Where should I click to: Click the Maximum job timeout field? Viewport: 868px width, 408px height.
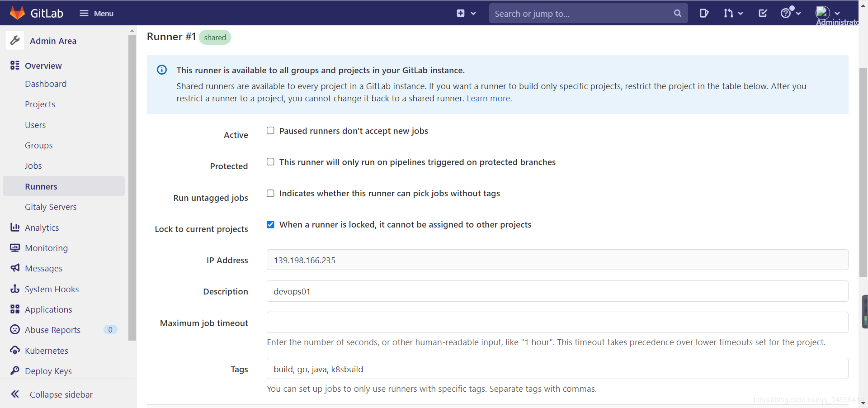pyautogui.click(x=557, y=322)
